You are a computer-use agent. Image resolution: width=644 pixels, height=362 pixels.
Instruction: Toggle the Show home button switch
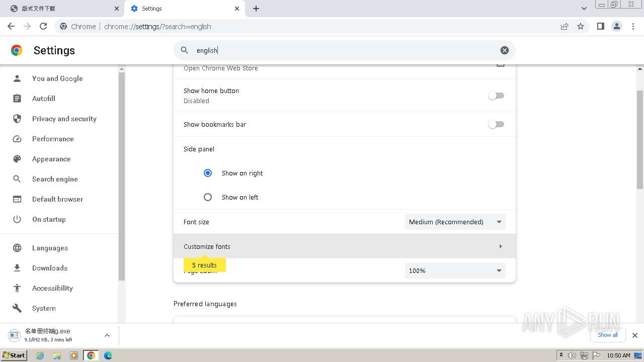496,96
